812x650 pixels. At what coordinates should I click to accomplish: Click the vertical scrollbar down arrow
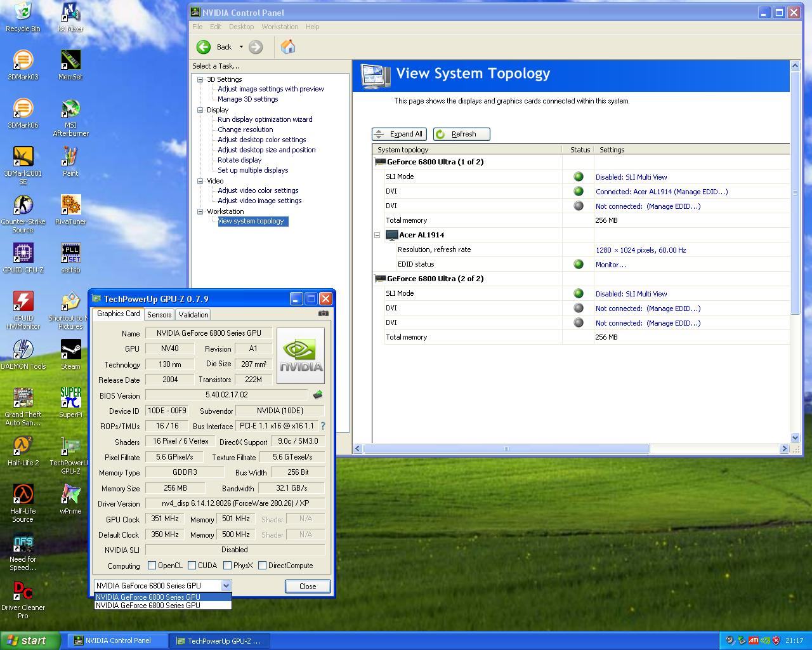coord(796,437)
